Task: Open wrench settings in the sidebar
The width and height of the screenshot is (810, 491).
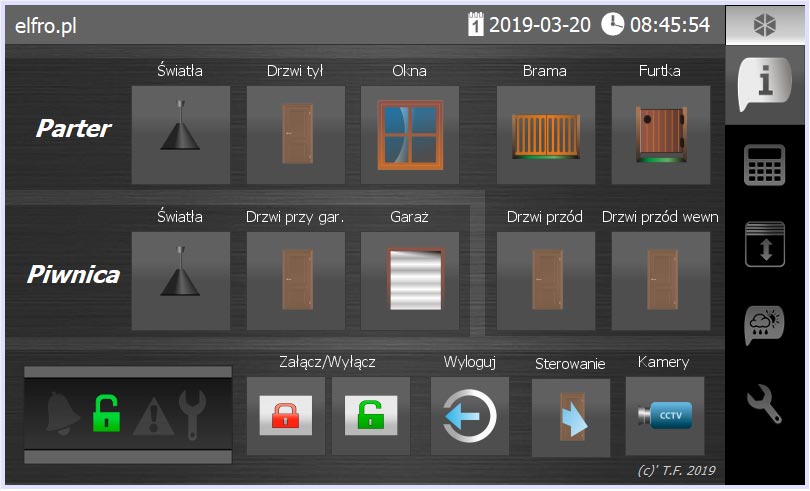Action: click(766, 404)
